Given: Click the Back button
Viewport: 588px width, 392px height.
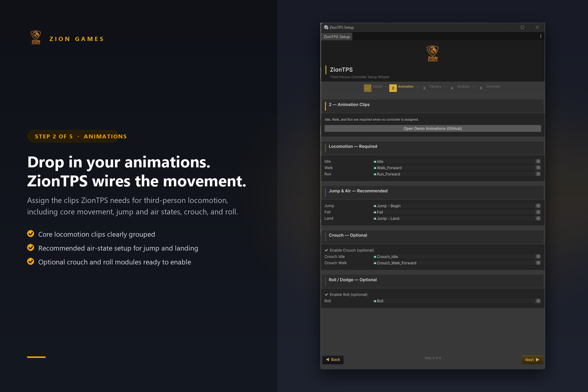Looking at the screenshot, I should pos(333,360).
